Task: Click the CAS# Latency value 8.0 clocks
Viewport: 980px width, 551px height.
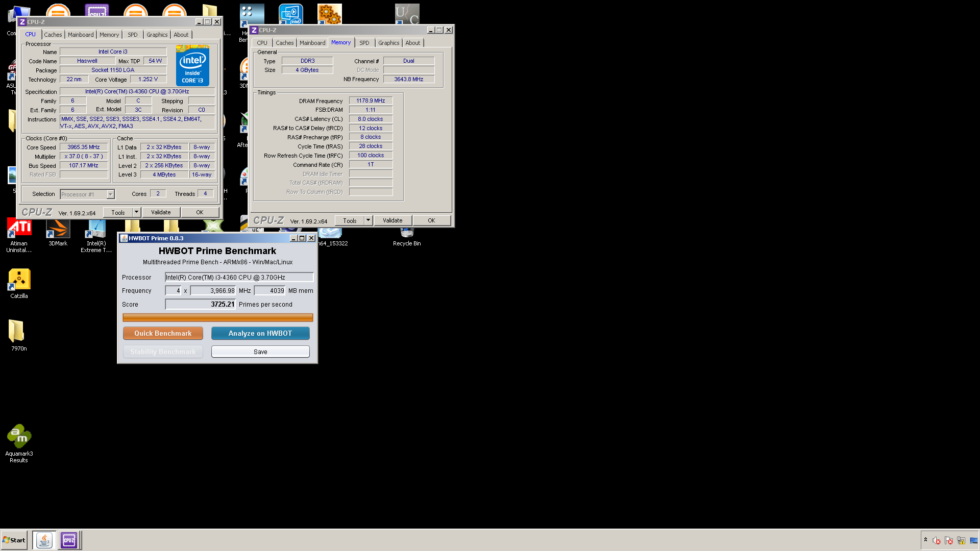Action: [x=371, y=119]
